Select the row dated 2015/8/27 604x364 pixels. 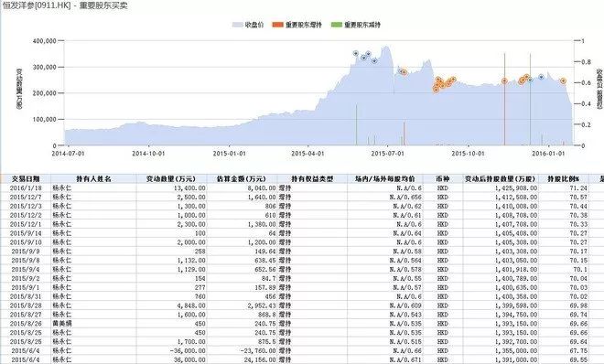click(302, 315)
